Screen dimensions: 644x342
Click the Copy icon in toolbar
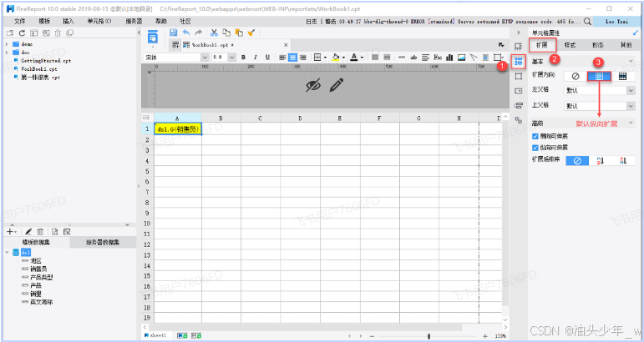point(226,33)
